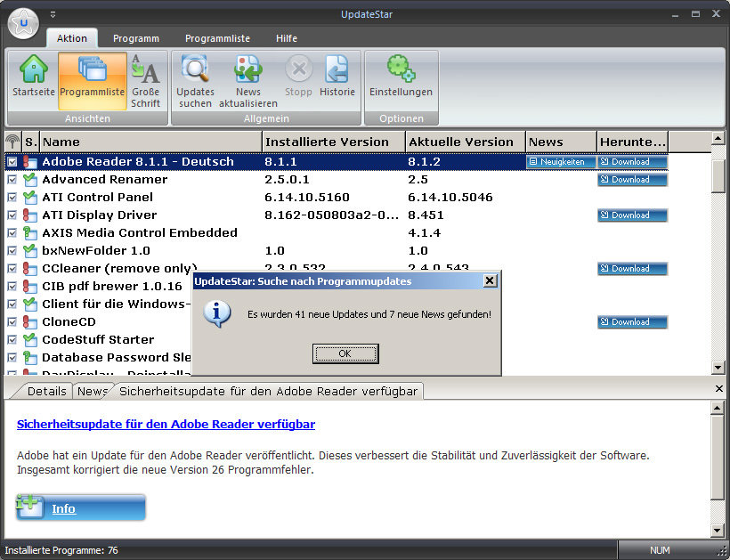Click Client für die Windows status icon
The width and height of the screenshot is (730, 560).
click(x=29, y=304)
